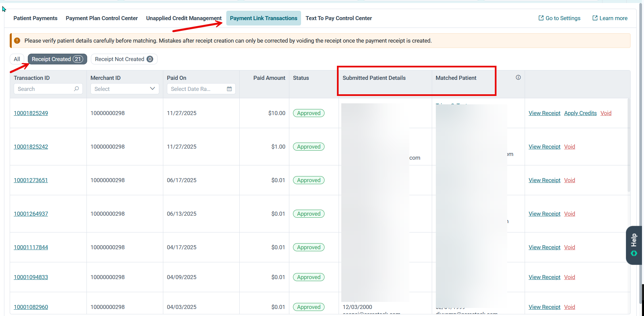The width and height of the screenshot is (644, 316).
Task: Void transaction 10001825249
Action: [606, 113]
